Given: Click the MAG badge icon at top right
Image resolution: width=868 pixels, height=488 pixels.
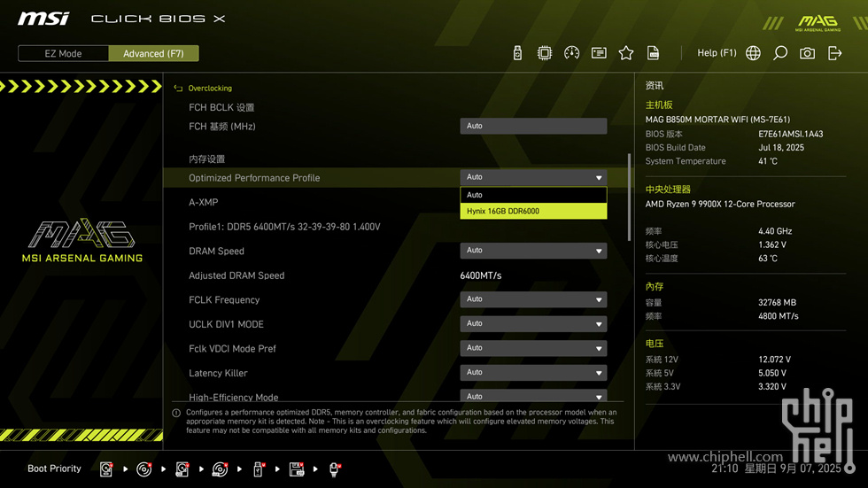Looking at the screenshot, I should click(818, 23).
